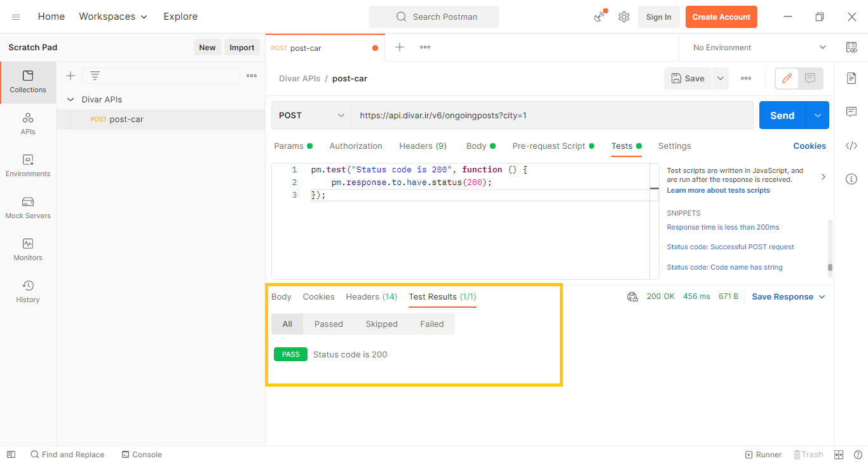Viewport: 868px width, 463px height.
Task: Open the Environments sidebar panel
Action: pyautogui.click(x=28, y=167)
